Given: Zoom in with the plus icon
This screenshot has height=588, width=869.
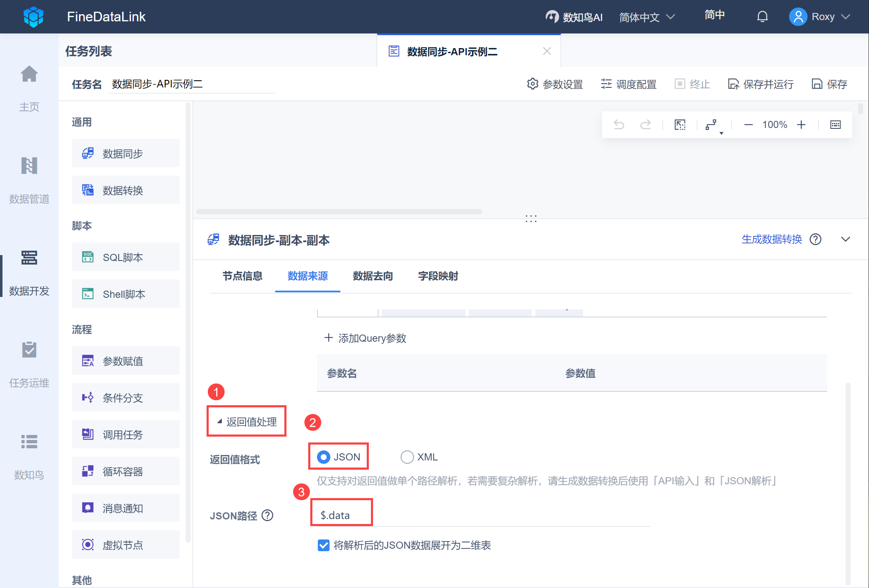Looking at the screenshot, I should point(801,125).
